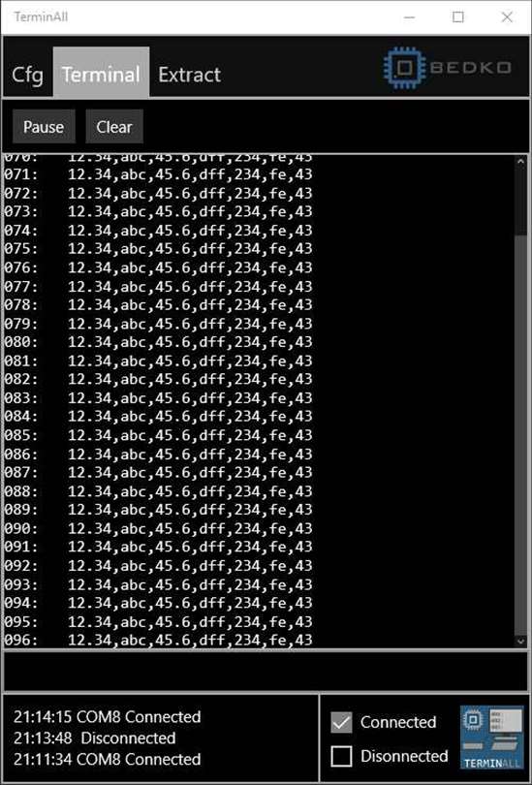Image resolution: width=532 pixels, height=785 pixels.
Task: Select terminal line 096
Action: [158, 640]
